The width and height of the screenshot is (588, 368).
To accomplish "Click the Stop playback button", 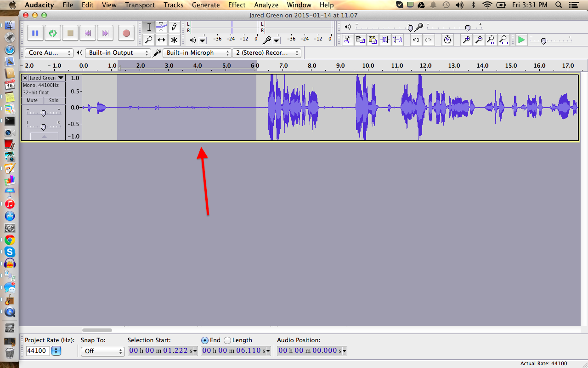I will 70,33.
